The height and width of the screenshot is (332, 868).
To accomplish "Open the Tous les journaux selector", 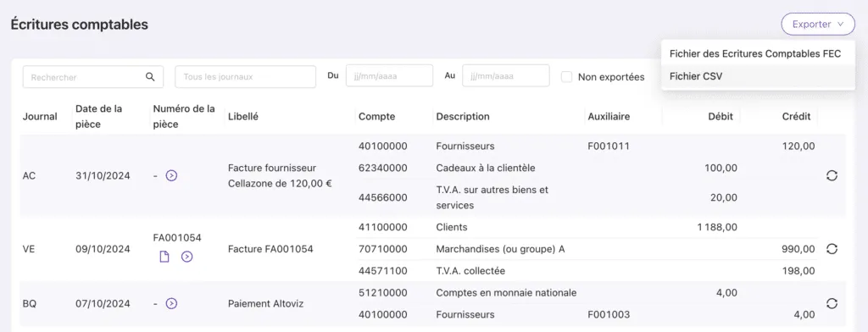I will 245,77.
